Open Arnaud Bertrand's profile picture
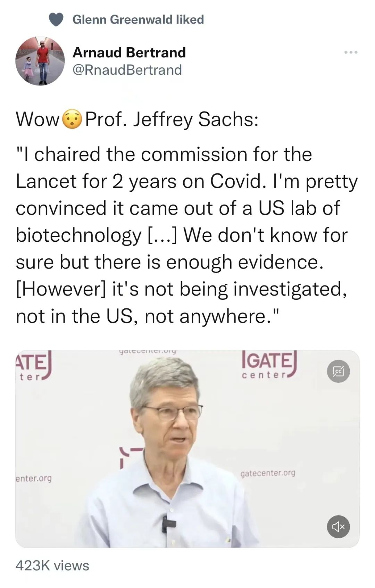 coord(40,61)
